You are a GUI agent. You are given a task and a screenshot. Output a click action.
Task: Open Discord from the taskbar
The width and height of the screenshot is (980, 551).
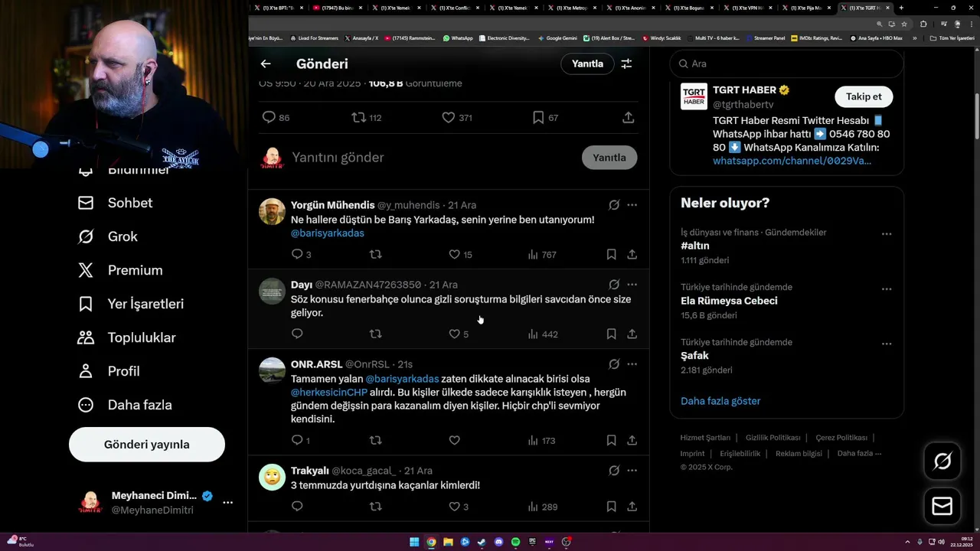pyautogui.click(x=498, y=542)
